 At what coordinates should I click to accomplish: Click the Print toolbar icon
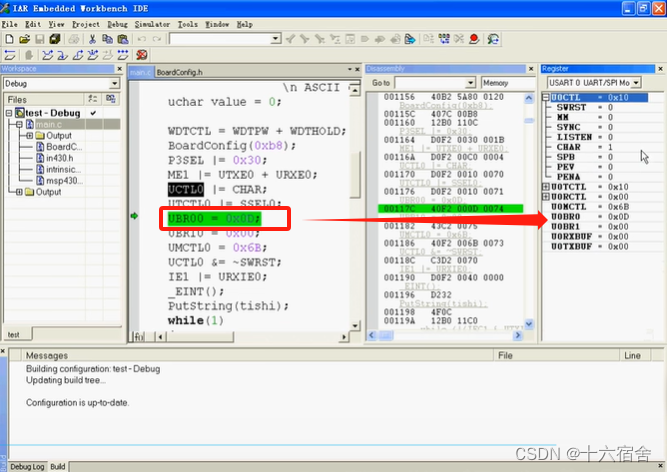(x=74, y=39)
